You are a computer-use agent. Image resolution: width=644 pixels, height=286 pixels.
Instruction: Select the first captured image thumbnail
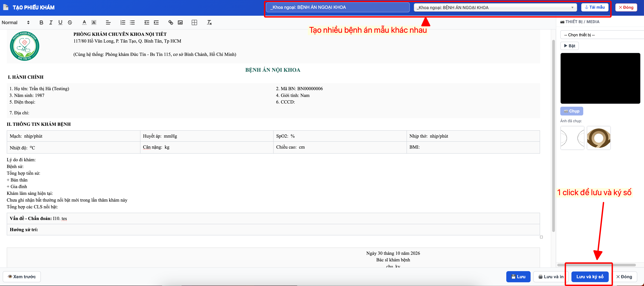[x=572, y=138]
